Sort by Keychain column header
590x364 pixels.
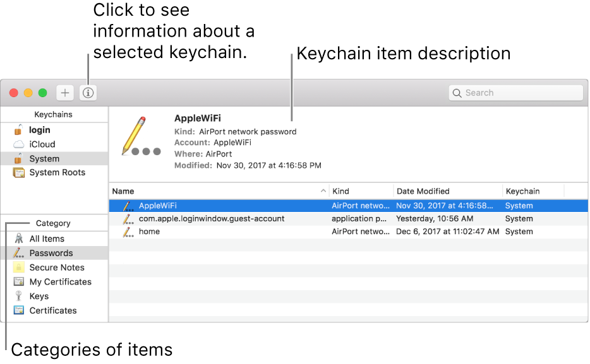tap(533, 191)
